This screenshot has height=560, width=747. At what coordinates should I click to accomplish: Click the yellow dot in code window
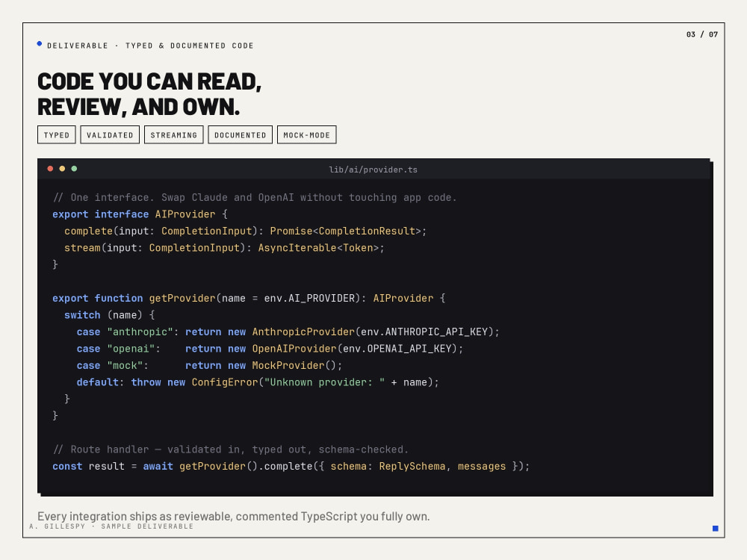click(62, 169)
